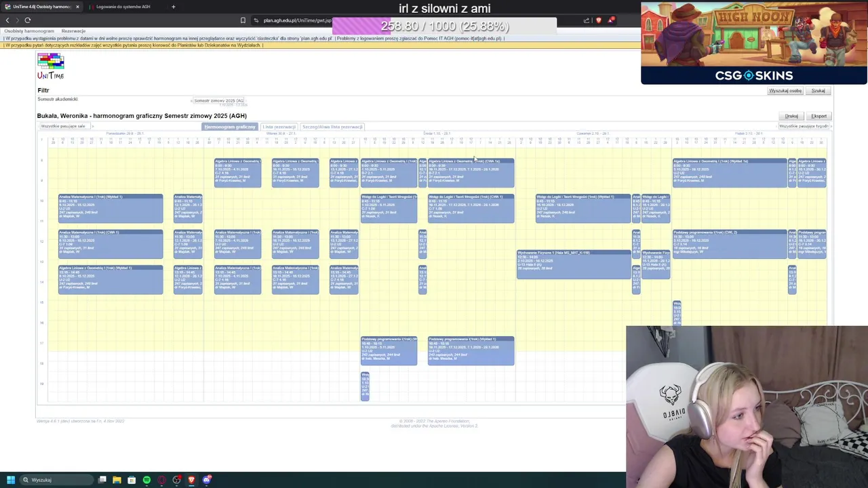Open Brave Rewards triangle icon
The height and width of the screenshot is (488, 868).
pyautogui.click(x=611, y=20)
